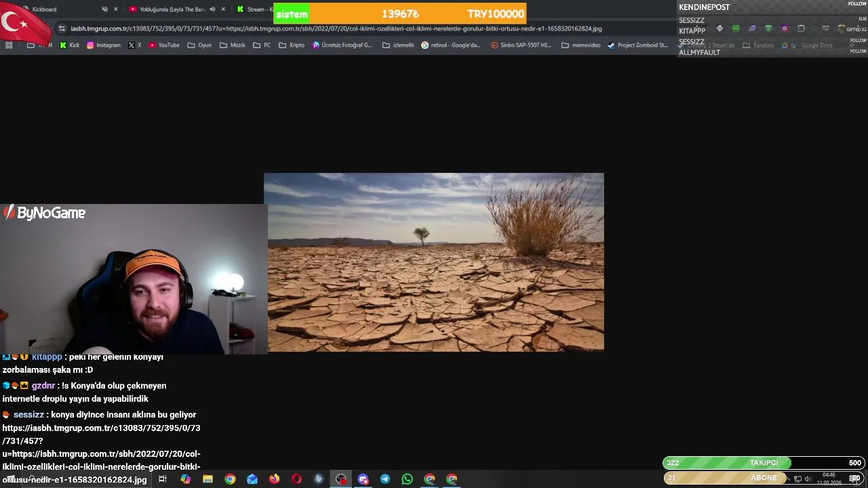Open the Project Zomboid Steam bookmark
The image size is (868, 488).
coord(637,45)
